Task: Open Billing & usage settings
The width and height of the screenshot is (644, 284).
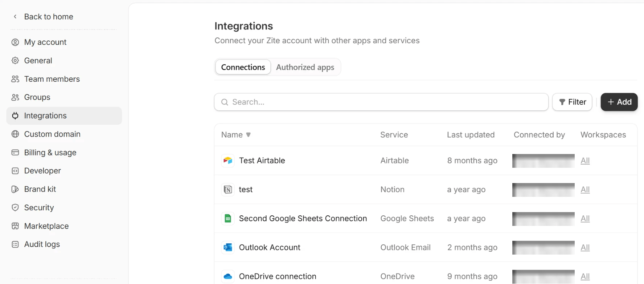Action: [x=64, y=153]
